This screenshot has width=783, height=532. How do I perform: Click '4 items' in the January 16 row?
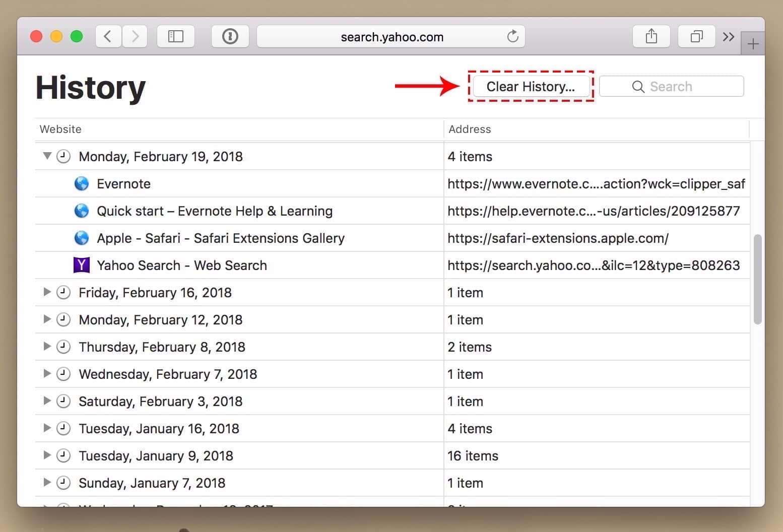pos(470,429)
